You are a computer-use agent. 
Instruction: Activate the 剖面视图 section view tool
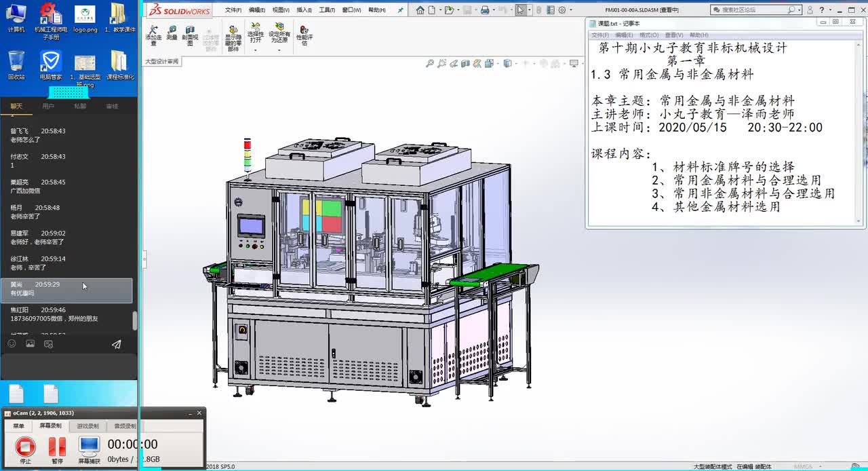tap(191, 36)
